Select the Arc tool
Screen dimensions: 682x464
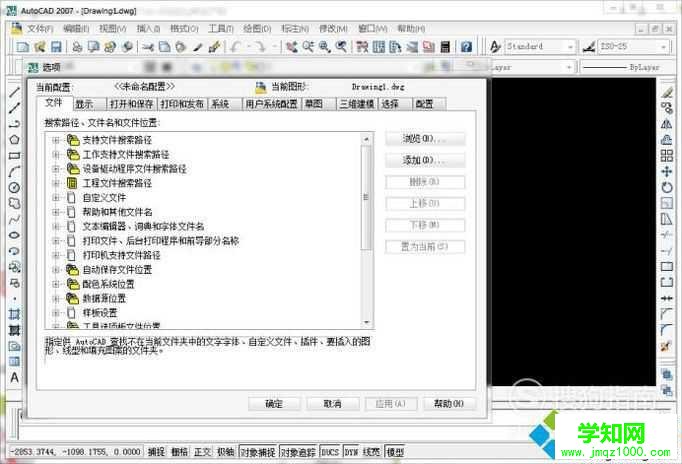14,172
